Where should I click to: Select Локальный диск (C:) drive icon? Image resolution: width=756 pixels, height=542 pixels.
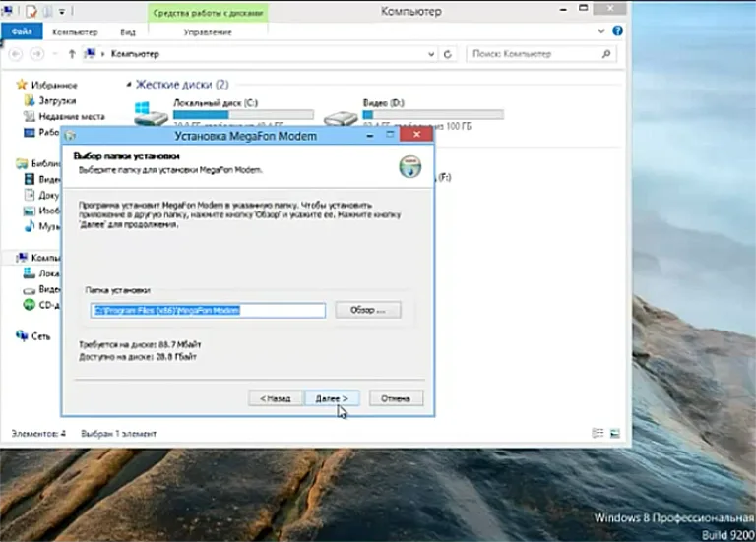(150, 114)
